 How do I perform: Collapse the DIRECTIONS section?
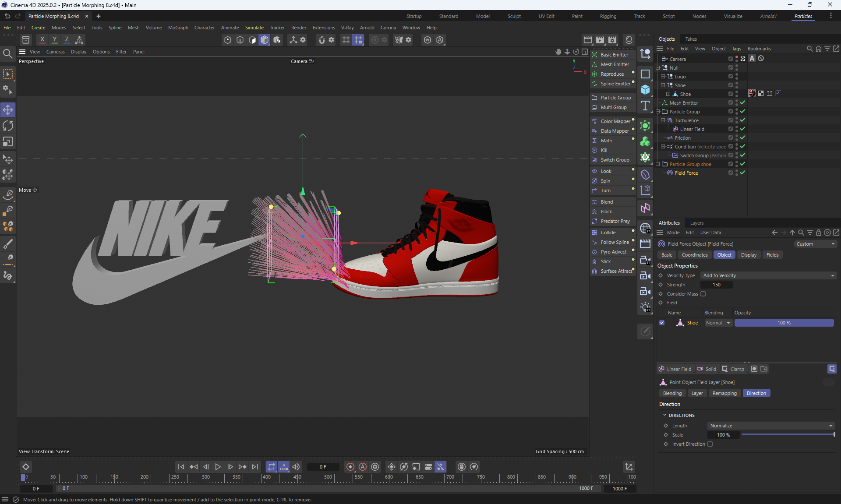click(x=664, y=415)
